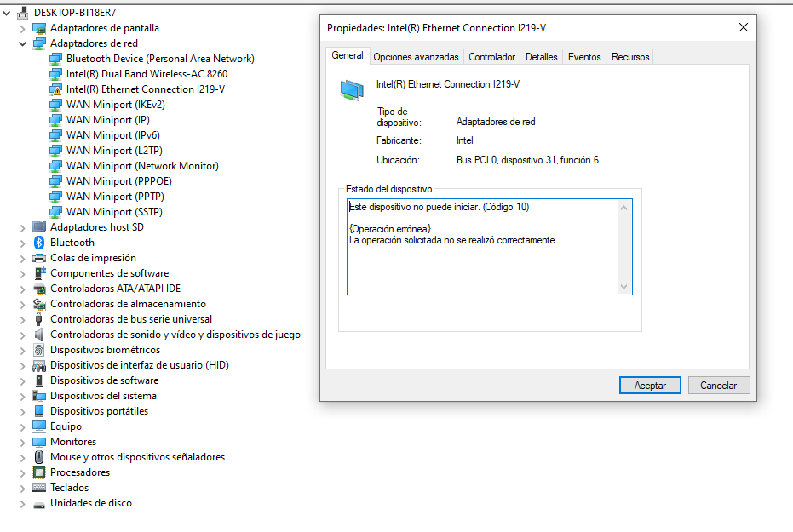The height and width of the screenshot is (532, 793).
Task: Select the Monitores category icon
Action: point(37,442)
